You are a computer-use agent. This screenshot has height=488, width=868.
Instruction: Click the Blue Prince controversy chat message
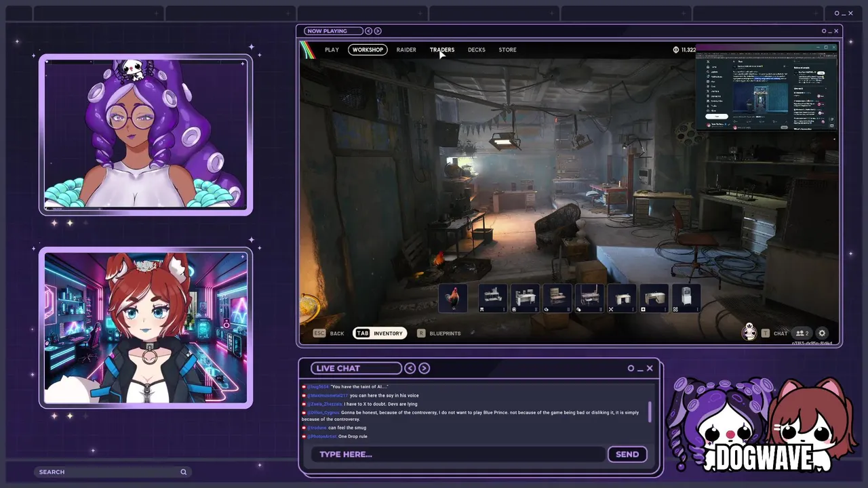[x=471, y=415]
